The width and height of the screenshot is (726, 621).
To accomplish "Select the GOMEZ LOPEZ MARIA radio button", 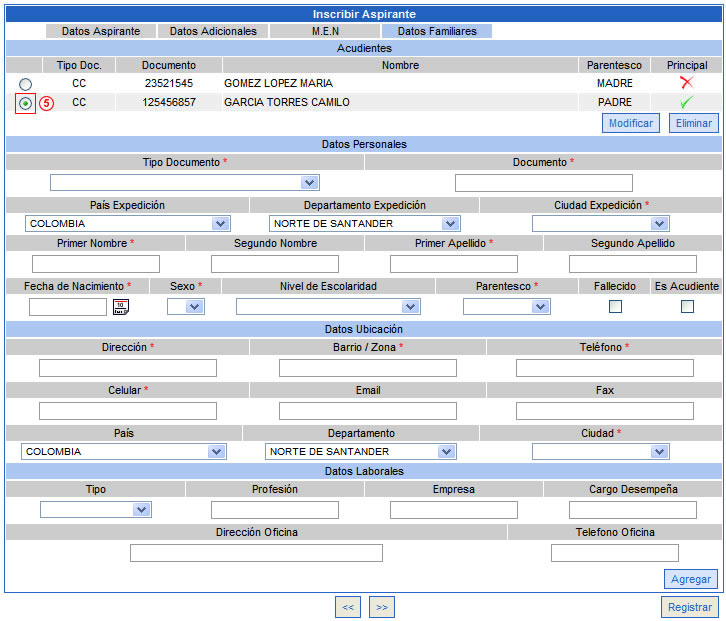I will 25,84.
